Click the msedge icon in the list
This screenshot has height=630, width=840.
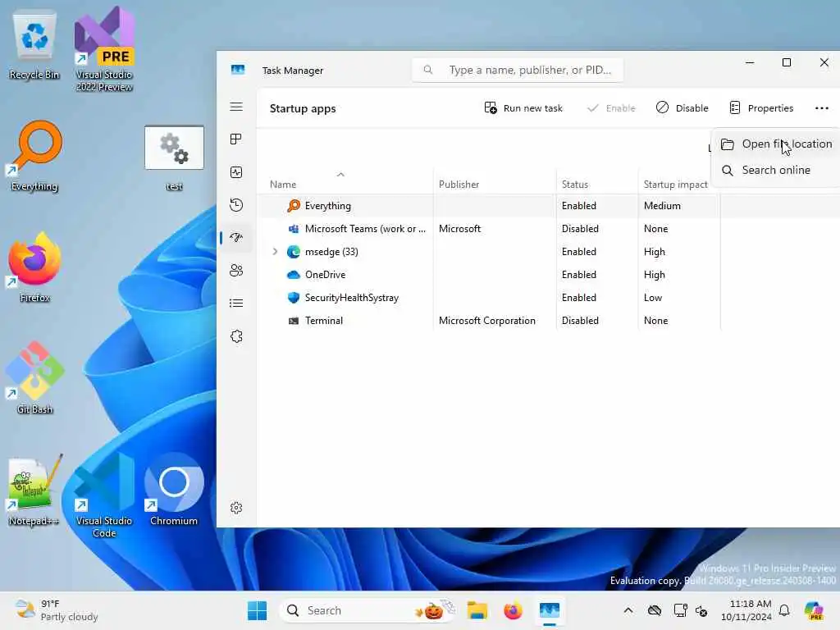[x=294, y=252]
